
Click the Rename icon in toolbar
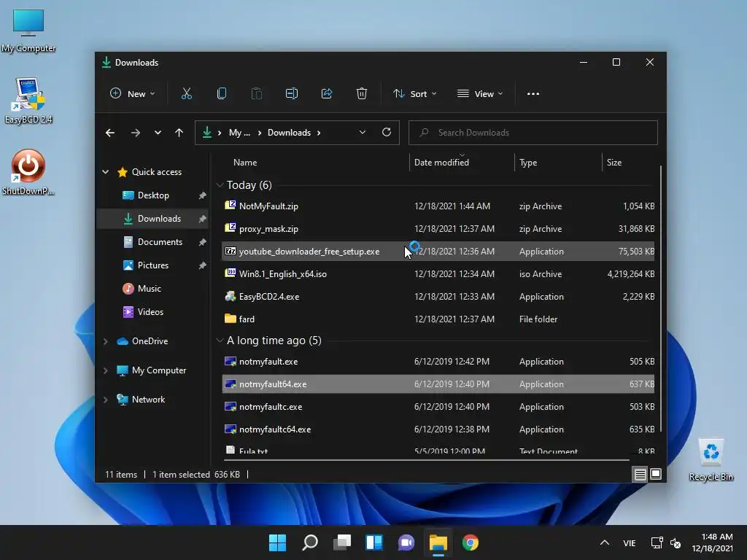pyautogui.click(x=292, y=94)
